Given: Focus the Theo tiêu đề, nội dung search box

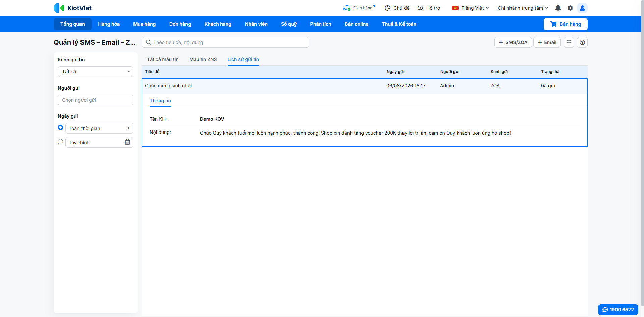Looking at the screenshot, I should point(225,42).
